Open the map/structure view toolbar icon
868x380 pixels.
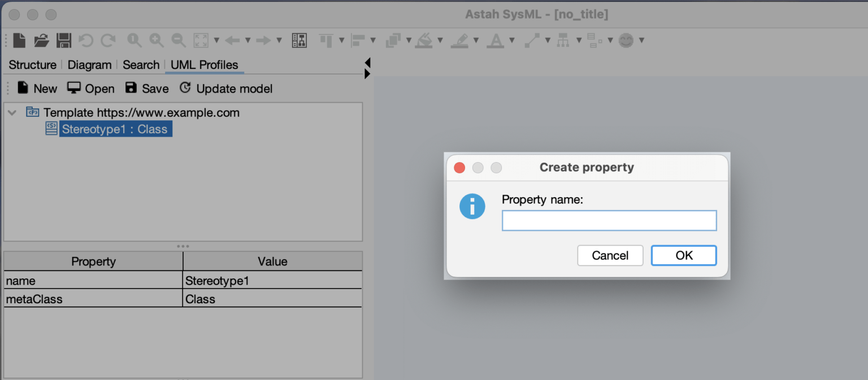300,40
